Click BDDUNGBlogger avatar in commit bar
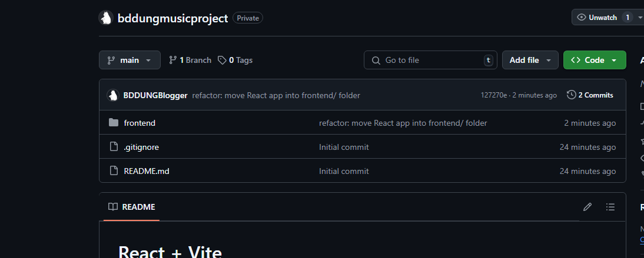Viewport: 644px width, 258px height. (x=113, y=95)
